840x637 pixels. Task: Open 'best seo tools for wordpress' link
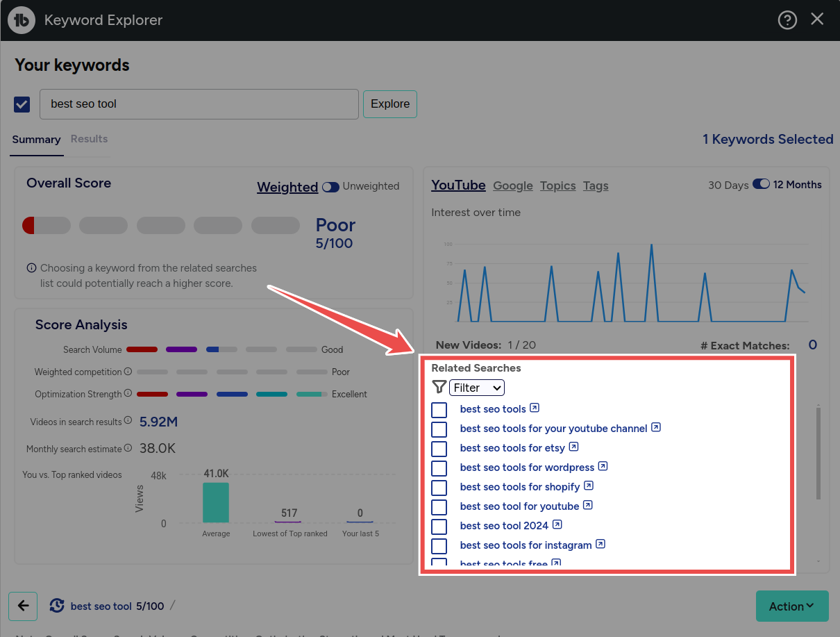(x=528, y=468)
